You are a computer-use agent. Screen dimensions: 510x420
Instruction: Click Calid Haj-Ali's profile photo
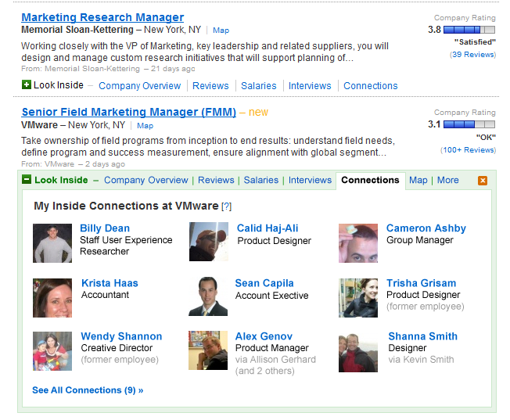209,242
